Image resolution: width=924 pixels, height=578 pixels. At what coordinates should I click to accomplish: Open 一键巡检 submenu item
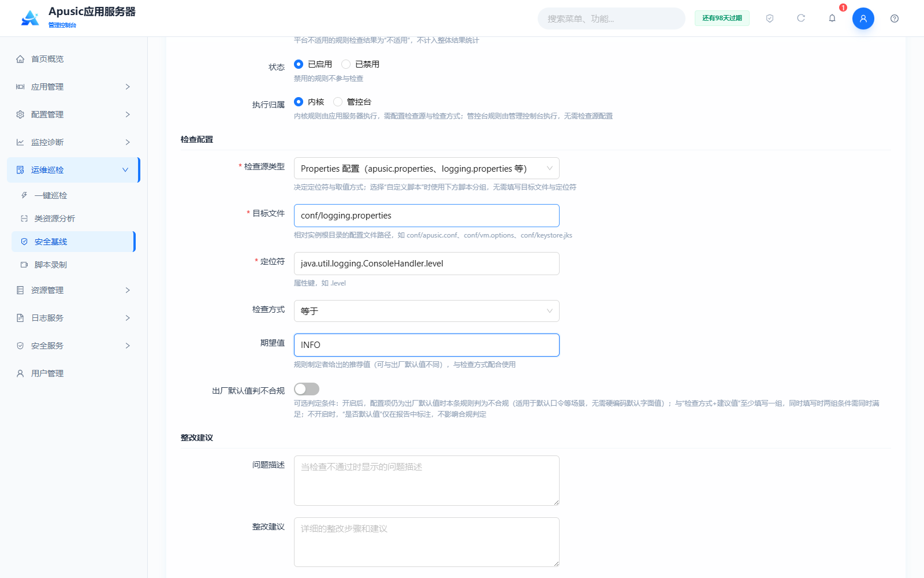73,195
